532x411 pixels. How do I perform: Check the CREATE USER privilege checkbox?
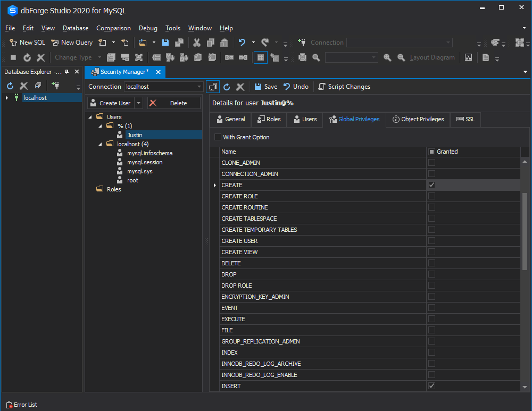point(431,241)
